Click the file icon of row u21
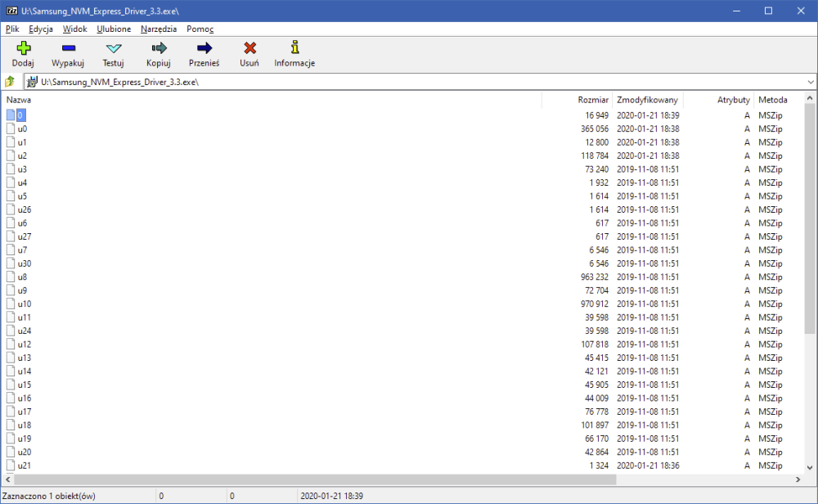818x504 pixels. [x=11, y=466]
